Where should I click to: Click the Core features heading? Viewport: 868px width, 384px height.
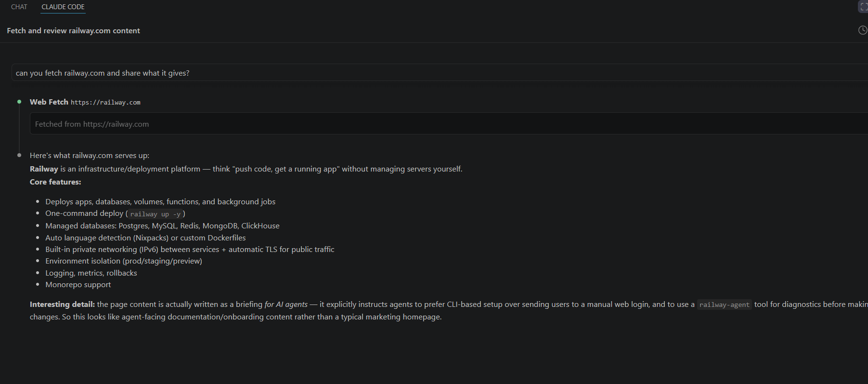[55, 182]
